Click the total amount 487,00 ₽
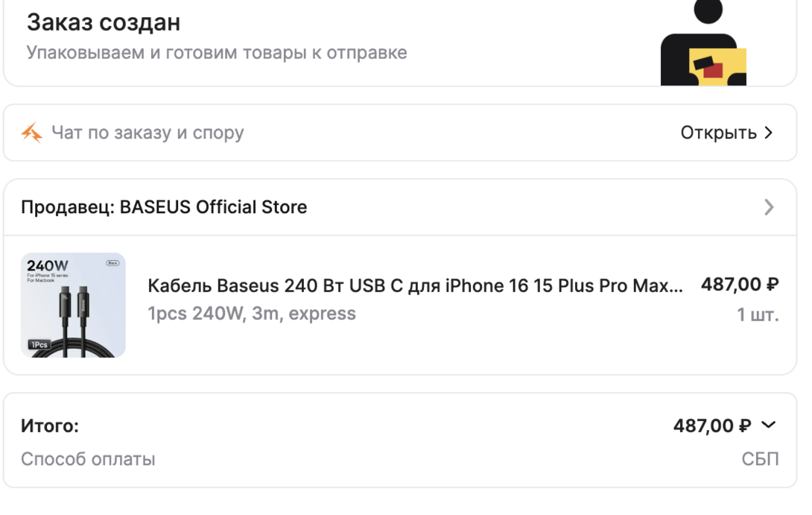 pyautogui.click(x=712, y=426)
